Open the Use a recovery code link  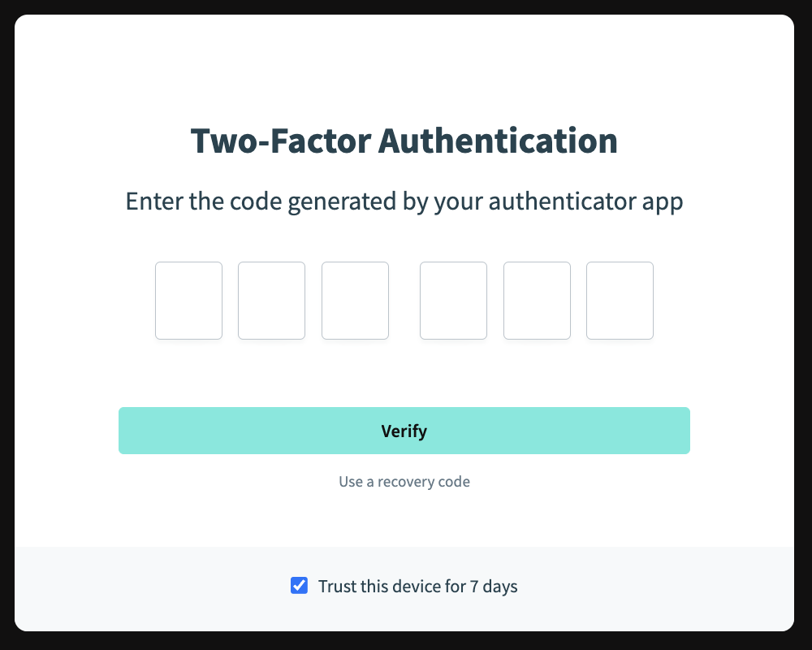pyautogui.click(x=404, y=482)
